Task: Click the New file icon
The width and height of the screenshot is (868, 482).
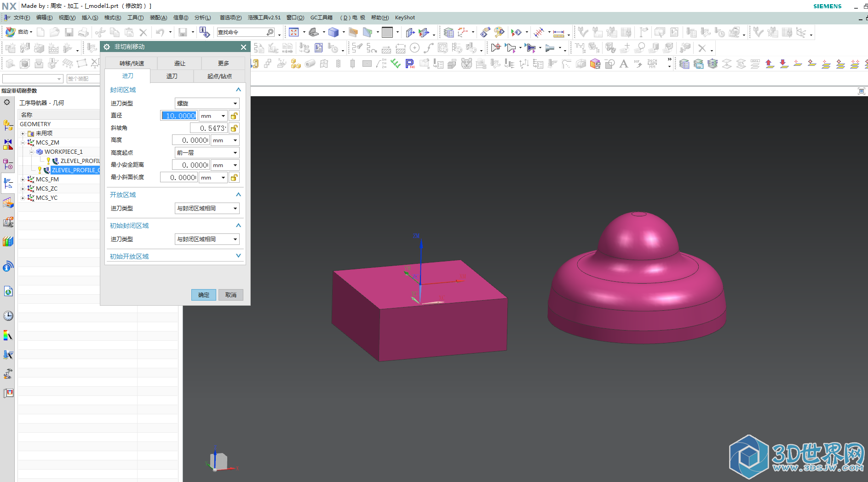Action: tap(41, 32)
